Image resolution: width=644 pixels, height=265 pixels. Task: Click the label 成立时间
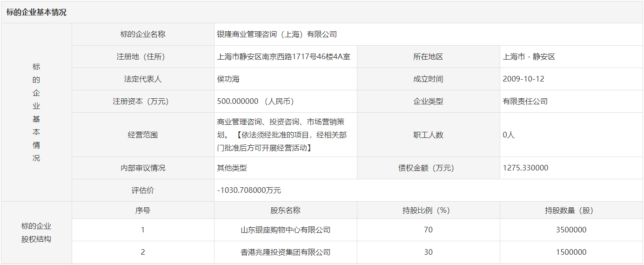(428, 79)
